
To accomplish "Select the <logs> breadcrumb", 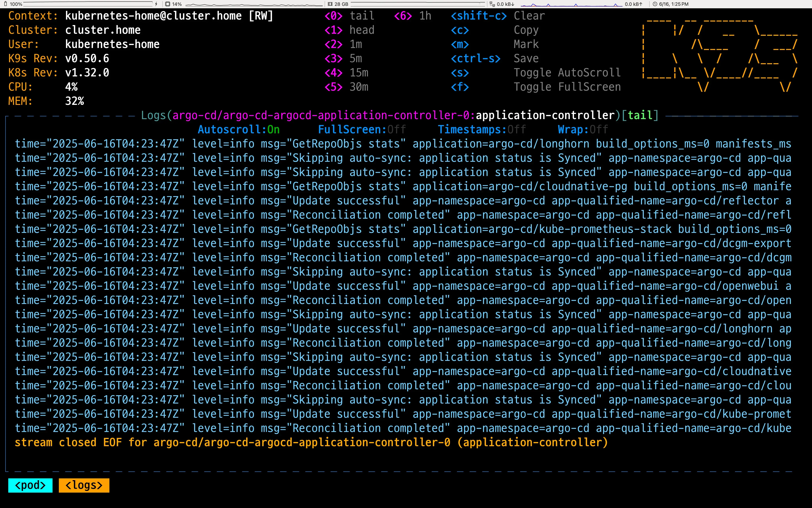I will click(84, 485).
